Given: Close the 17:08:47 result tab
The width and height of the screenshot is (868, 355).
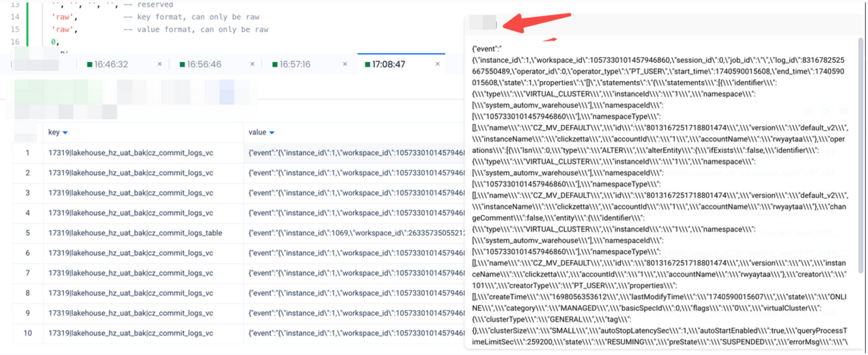Looking at the screenshot, I should coord(438,64).
